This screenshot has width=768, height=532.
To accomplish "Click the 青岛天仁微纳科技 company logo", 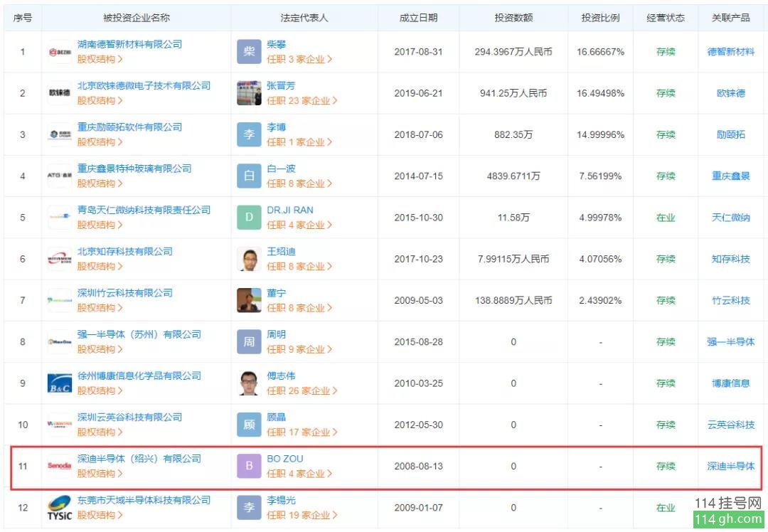I will [x=60, y=218].
